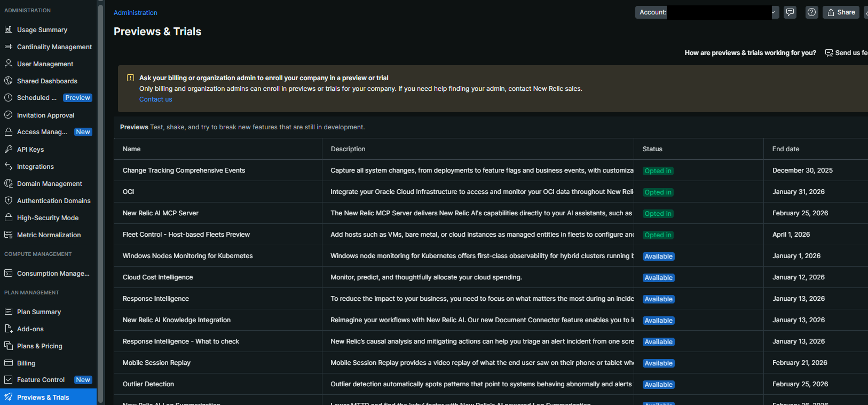
Task: Click the Add-ons document icon
Action: [9, 329]
